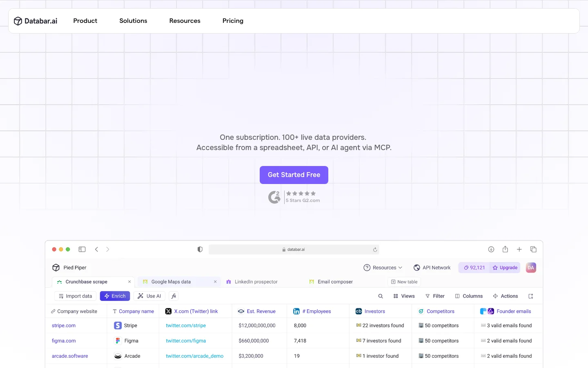Show the browser tab overview icon
Screen dimensions: 588x368
(x=533, y=249)
